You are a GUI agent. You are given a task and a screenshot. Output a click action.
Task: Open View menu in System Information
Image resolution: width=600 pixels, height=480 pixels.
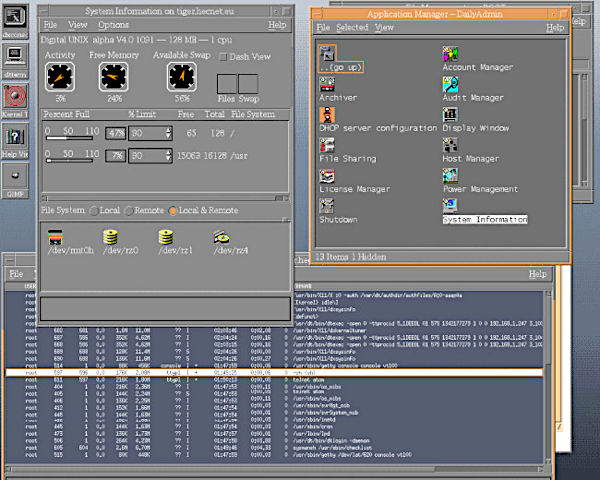click(x=78, y=25)
